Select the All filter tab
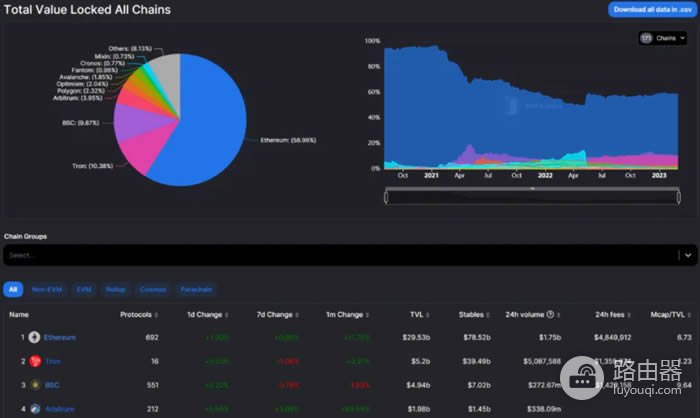Viewport: 700px width, 418px height. coord(13,289)
